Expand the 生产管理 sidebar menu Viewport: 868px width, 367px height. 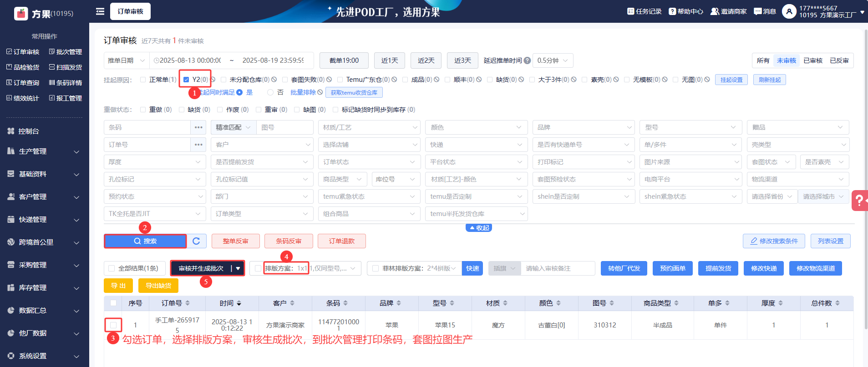[x=44, y=151]
